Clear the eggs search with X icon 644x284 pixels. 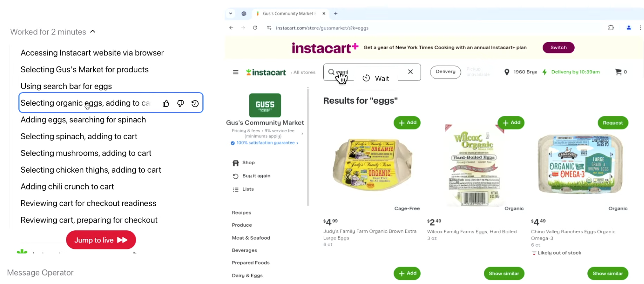click(x=410, y=72)
